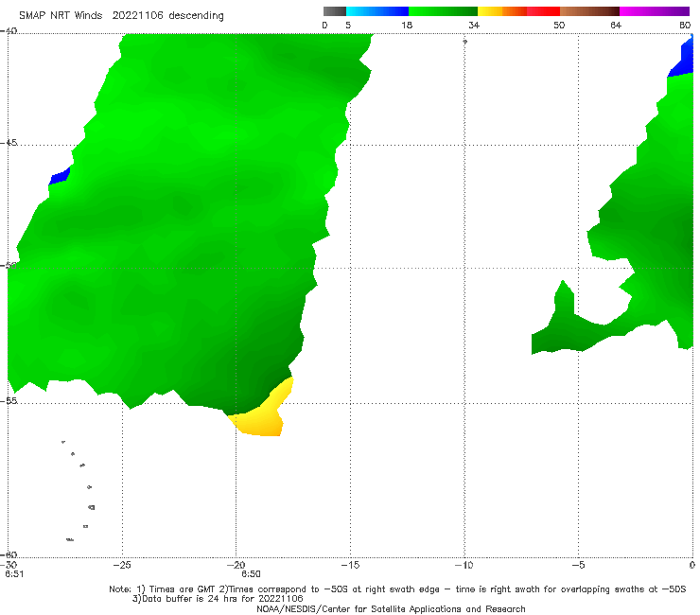Select the gray segment of the color bar
700x615 pixels.
(x=335, y=11)
